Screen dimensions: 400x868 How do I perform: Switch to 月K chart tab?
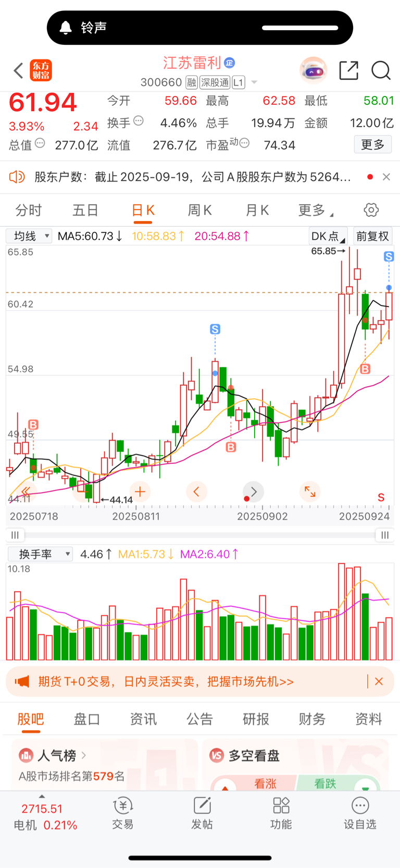[257, 210]
